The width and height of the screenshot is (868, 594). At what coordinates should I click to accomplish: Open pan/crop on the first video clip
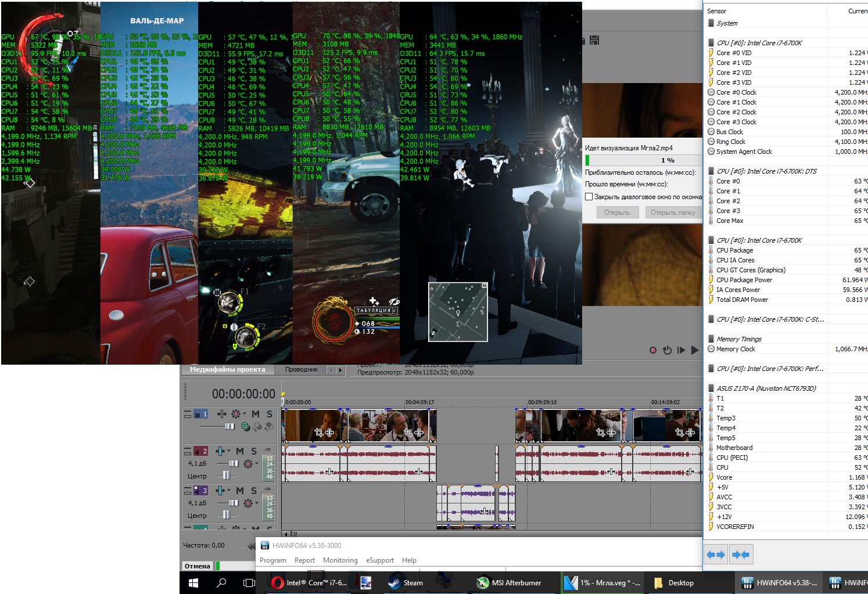[318, 433]
